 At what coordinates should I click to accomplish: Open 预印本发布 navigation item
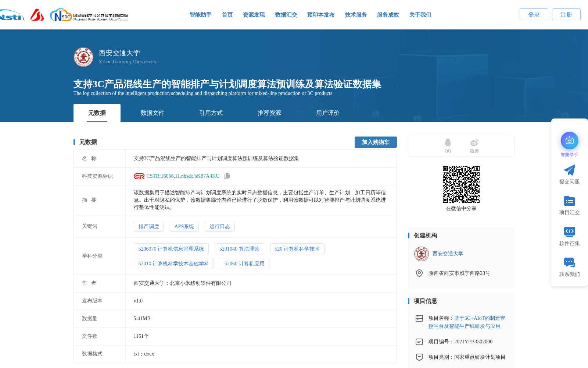(x=321, y=15)
